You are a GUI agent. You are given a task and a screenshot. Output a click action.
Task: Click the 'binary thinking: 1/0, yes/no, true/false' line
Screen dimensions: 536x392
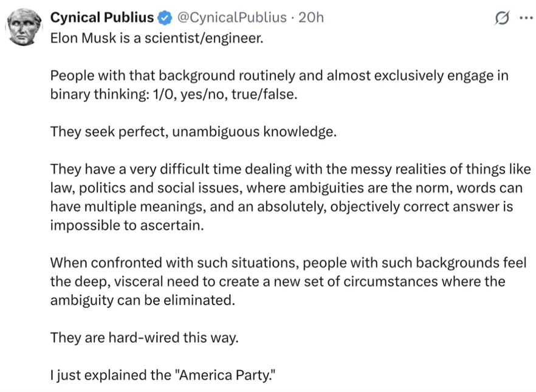click(x=174, y=94)
